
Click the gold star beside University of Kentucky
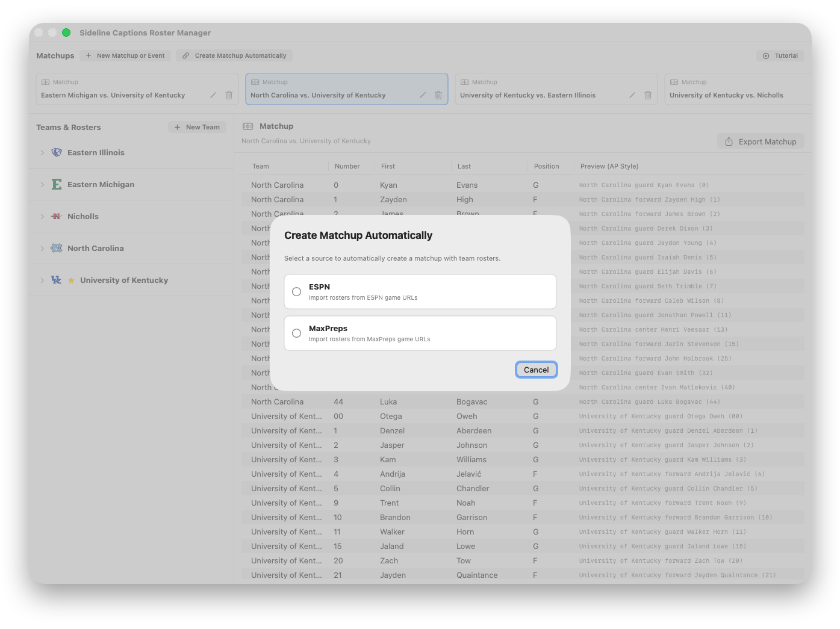coord(71,280)
